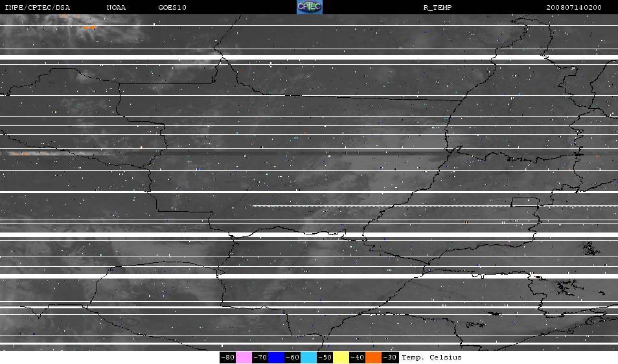
Task: Click the -60 legend value
Action: (292, 358)
